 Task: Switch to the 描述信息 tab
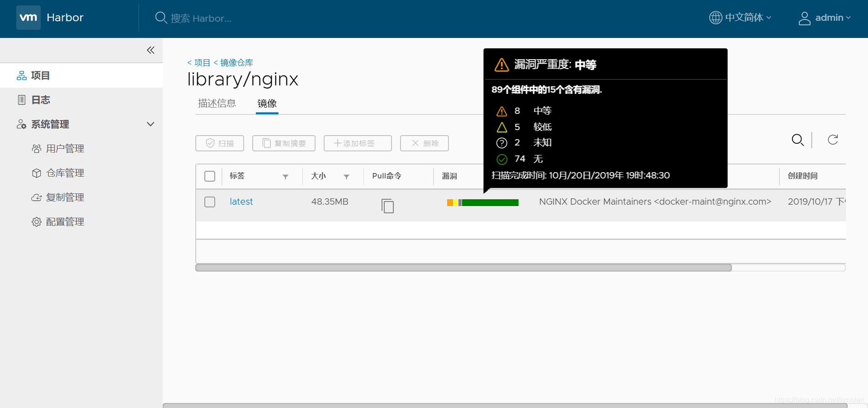[217, 103]
